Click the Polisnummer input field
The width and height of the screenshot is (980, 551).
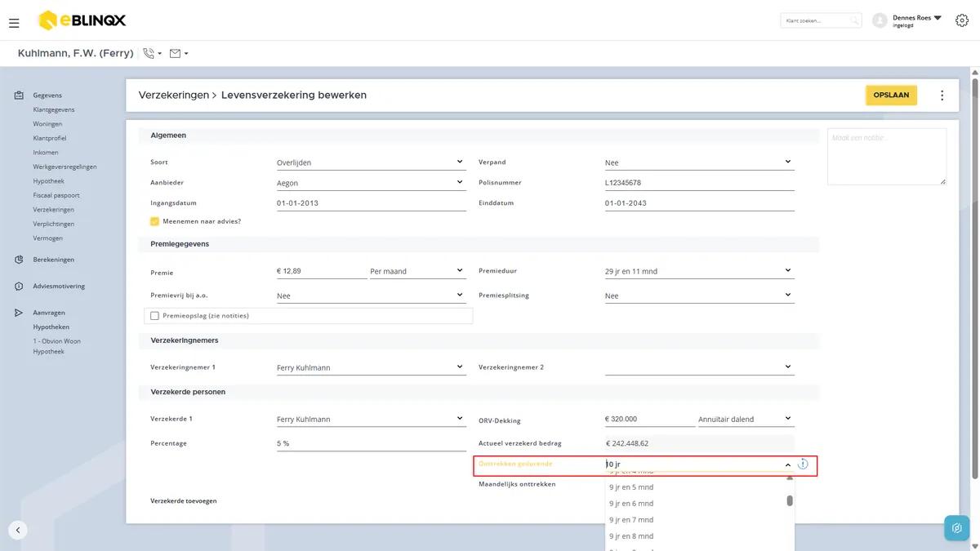(699, 183)
